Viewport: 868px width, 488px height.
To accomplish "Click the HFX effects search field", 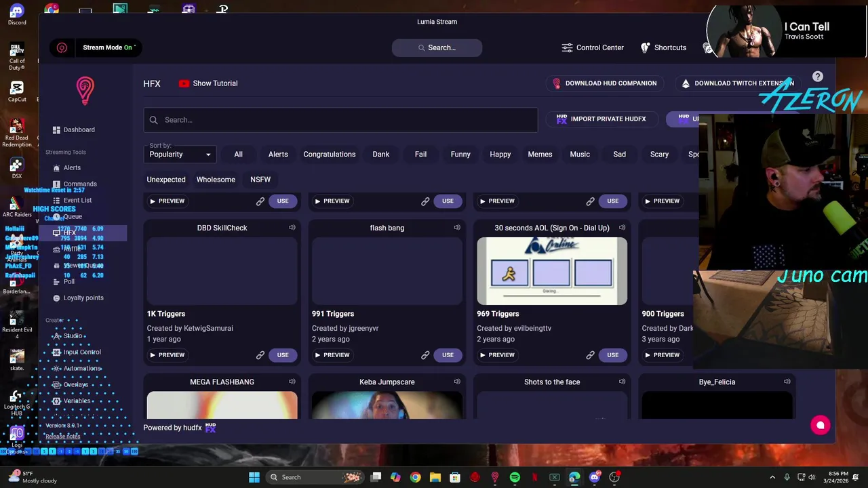I will (340, 120).
